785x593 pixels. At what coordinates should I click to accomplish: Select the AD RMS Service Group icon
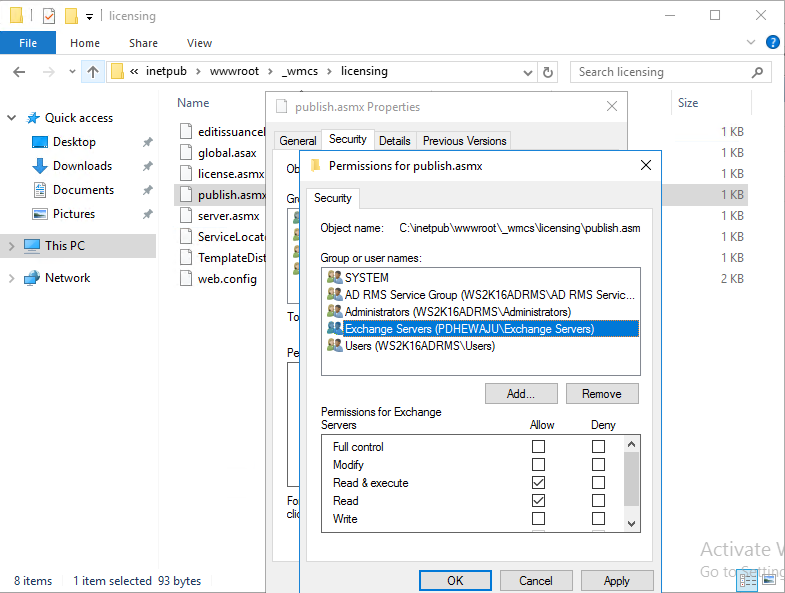(334, 294)
